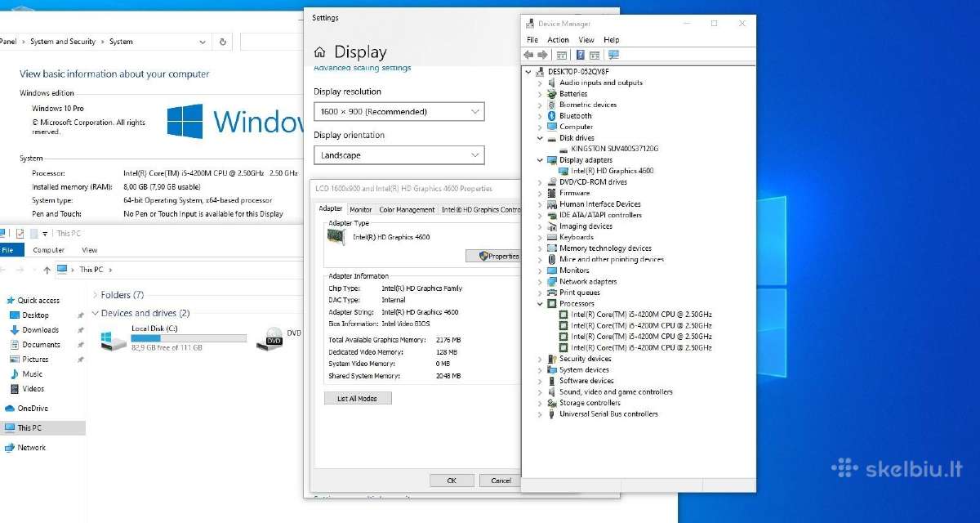Select Local Disk (C:) drive
Image resolution: width=980 pixels, height=523 pixels.
(173, 338)
